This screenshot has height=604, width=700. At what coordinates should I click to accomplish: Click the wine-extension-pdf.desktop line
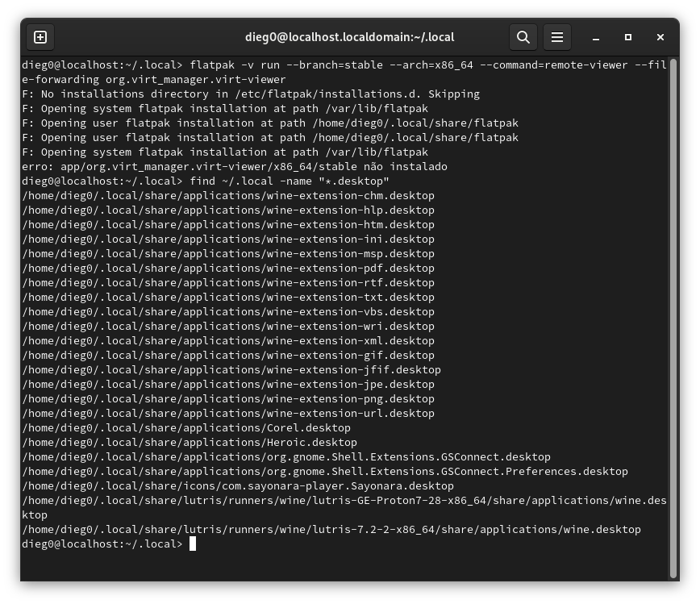tap(228, 269)
